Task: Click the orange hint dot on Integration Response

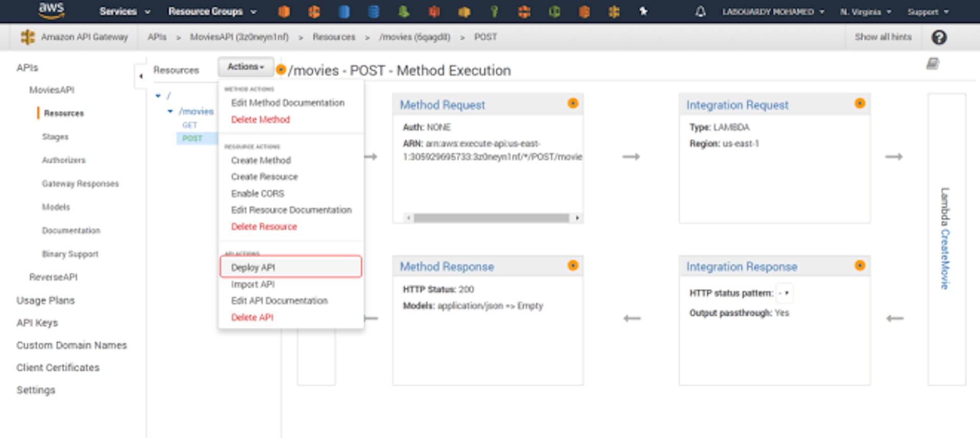Action: coord(860,265)
